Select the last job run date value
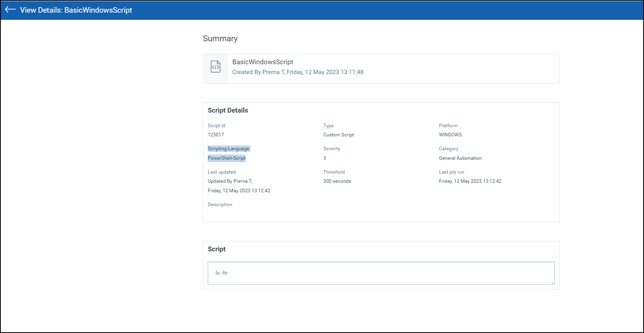 (470, 181)
